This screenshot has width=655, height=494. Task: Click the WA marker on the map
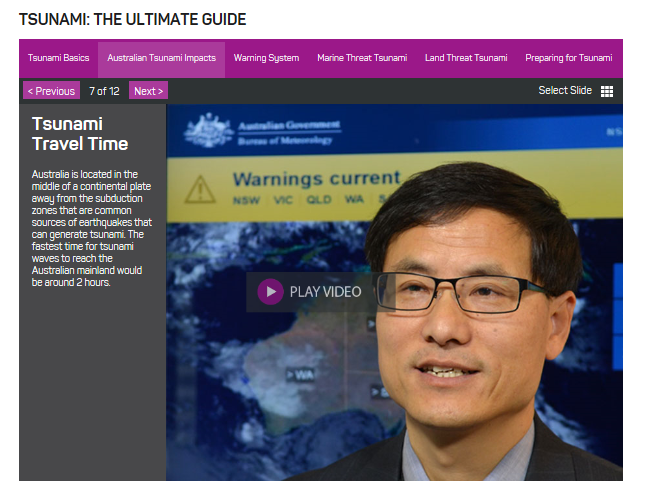click(x=303, y=374)
